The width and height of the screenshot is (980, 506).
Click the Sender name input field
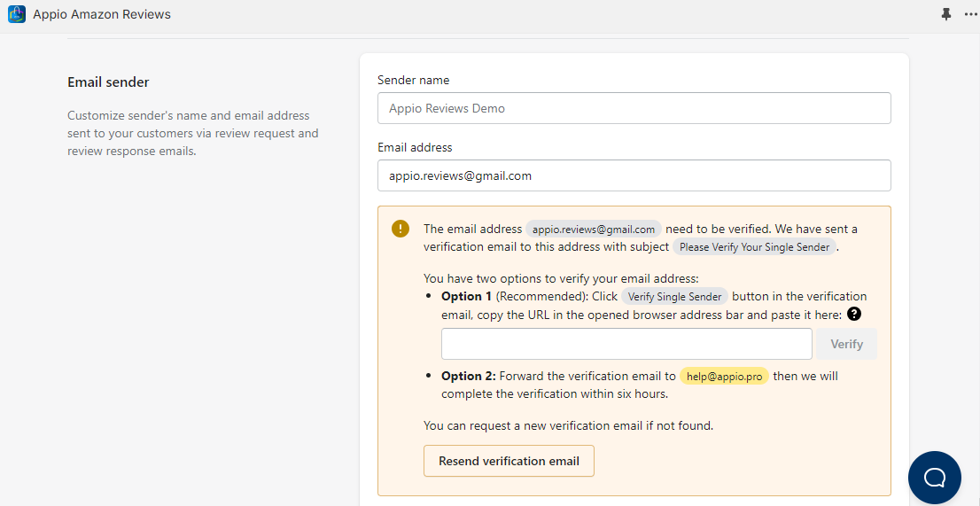(634, 108)
